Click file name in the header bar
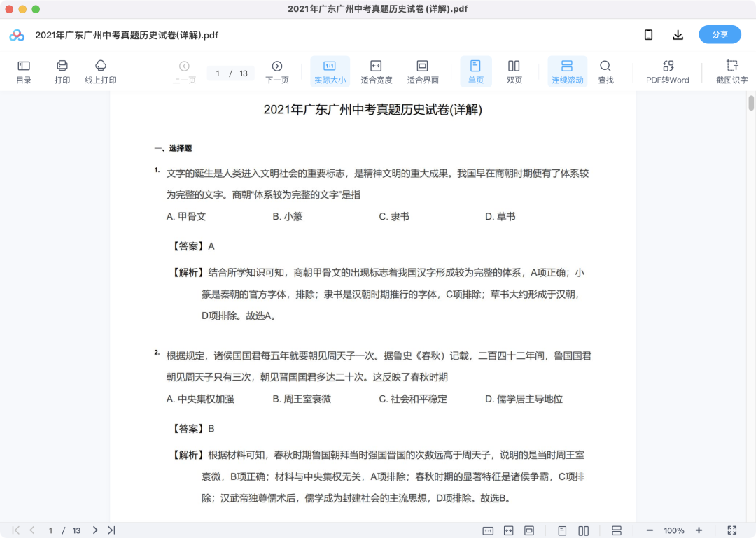 coord(127,35)
